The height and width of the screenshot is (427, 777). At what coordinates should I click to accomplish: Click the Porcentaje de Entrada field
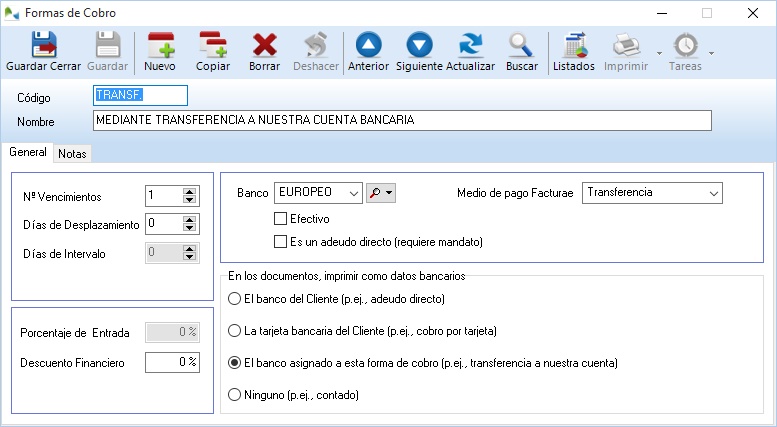(x=172, y=332)
